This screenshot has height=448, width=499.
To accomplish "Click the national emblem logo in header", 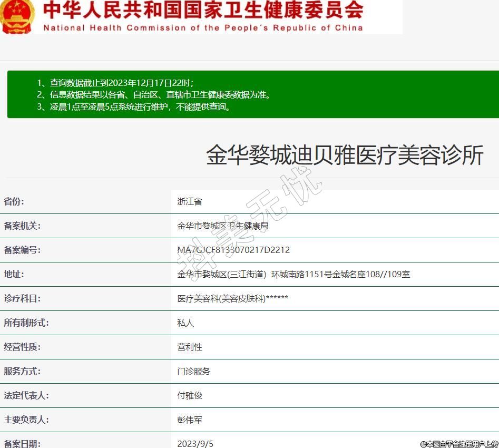I will [17, 16].
